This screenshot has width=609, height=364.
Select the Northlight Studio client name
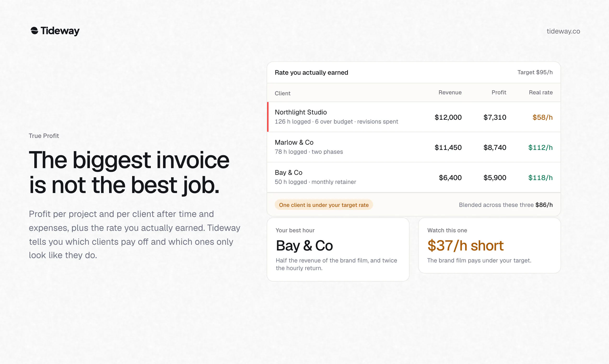(301, 112)
